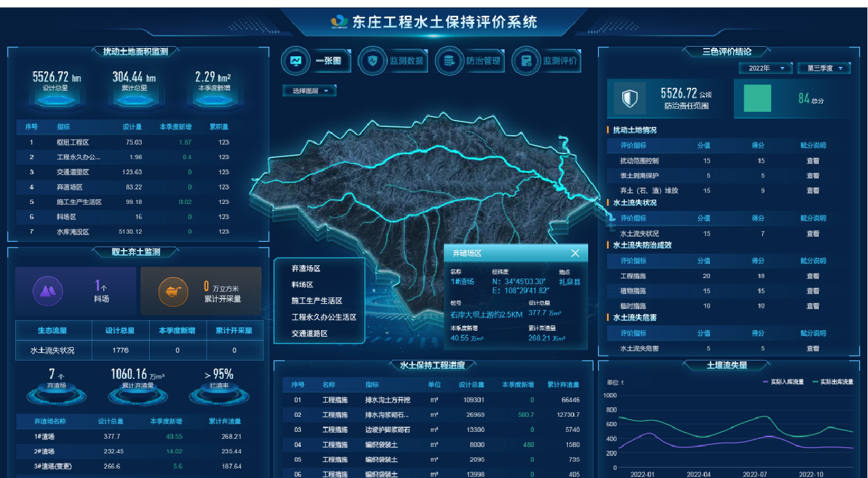Open the 2022年 year dropdown
Image resolution: width=868 pixels, height=478 pixels.
click(766, 68)
